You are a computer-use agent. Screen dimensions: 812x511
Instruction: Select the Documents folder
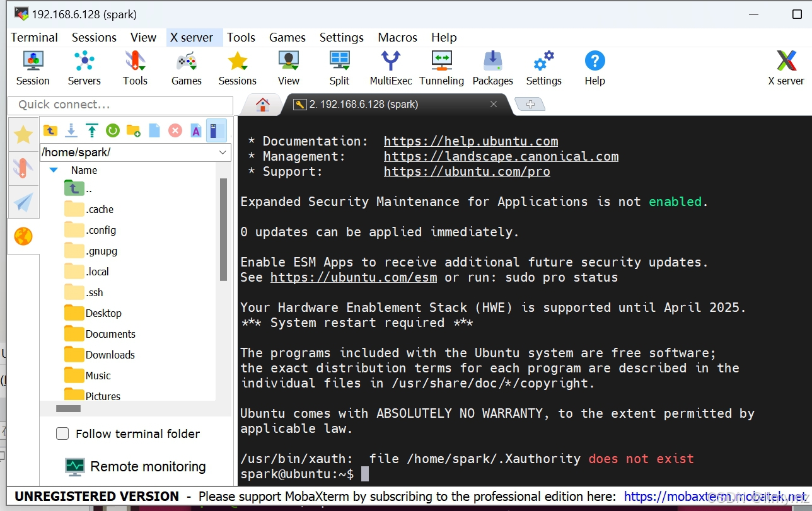[x=100, y=334]
